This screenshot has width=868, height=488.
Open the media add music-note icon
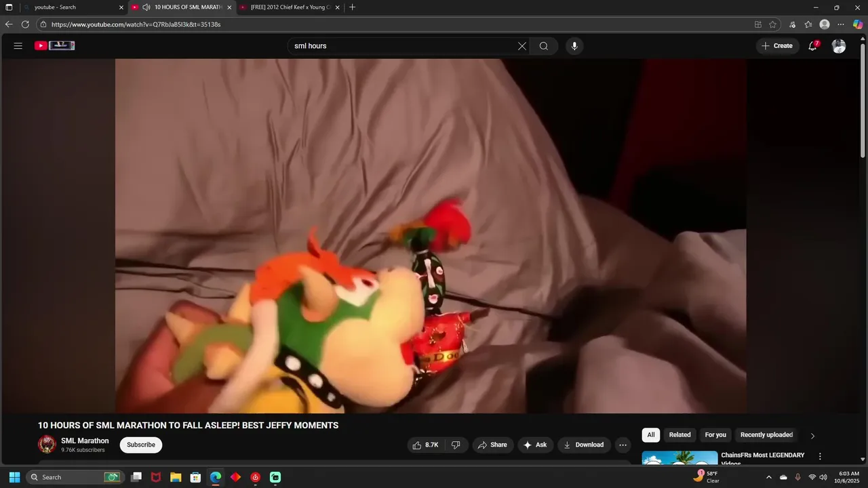792,24
